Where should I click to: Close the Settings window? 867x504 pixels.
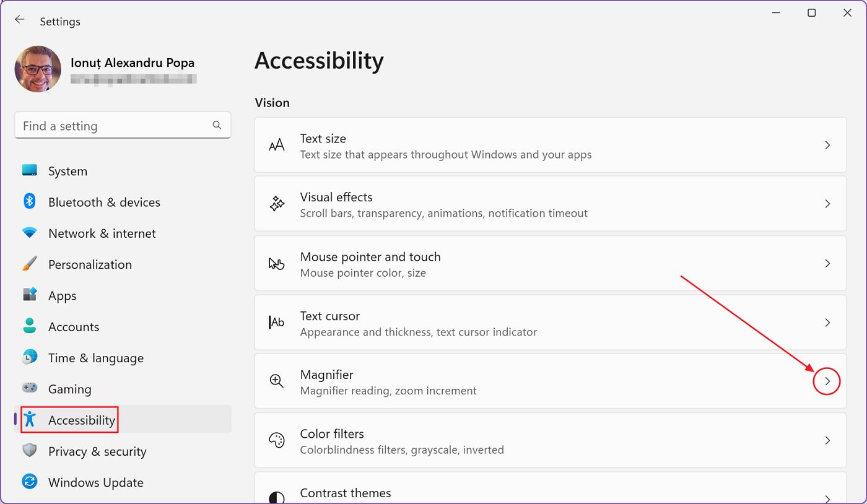[847, 12]
